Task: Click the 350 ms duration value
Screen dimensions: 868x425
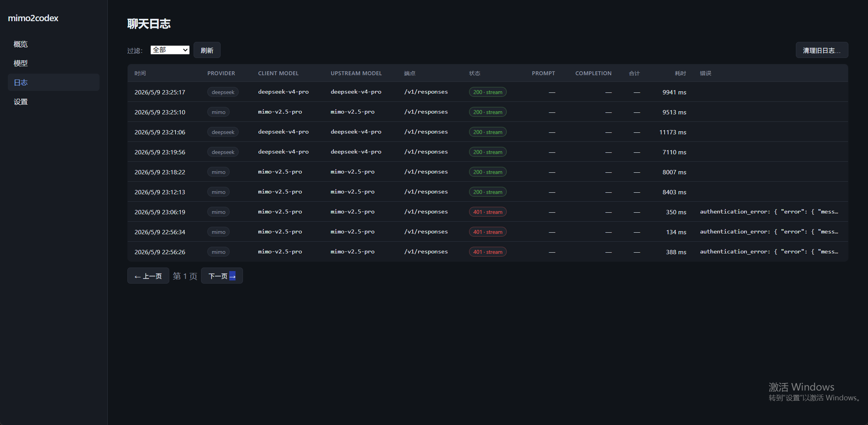Action: tap(676, 212)
